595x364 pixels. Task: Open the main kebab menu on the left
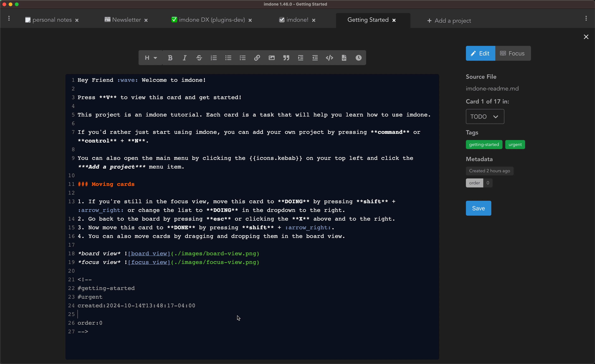coord(9,18)
